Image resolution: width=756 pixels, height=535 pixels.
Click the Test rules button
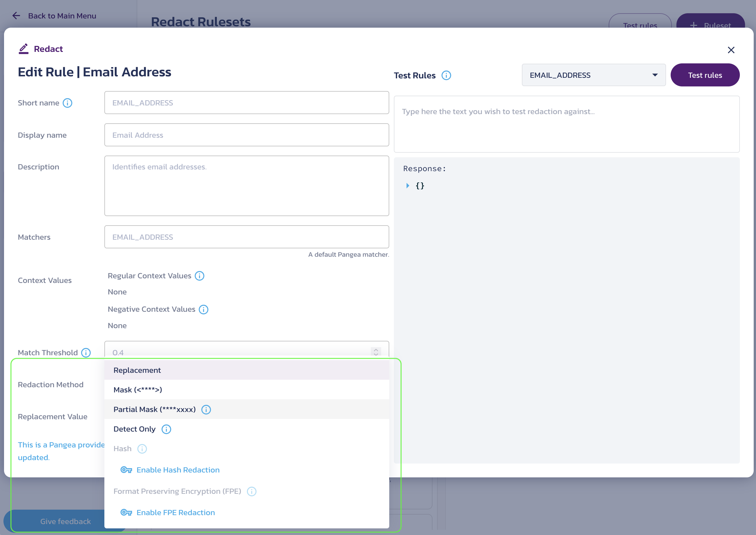pyautogui.click(x=705, y=75)
